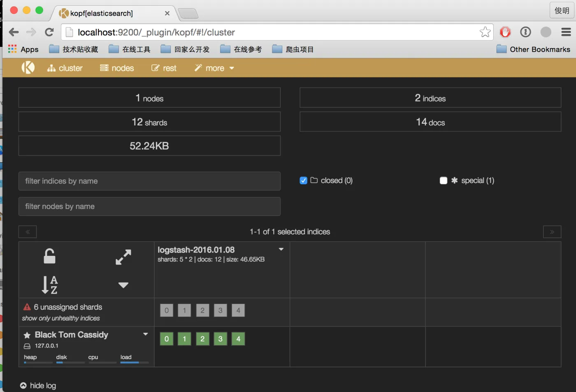Focus the filter indices by name field

[x=149, y=181]
